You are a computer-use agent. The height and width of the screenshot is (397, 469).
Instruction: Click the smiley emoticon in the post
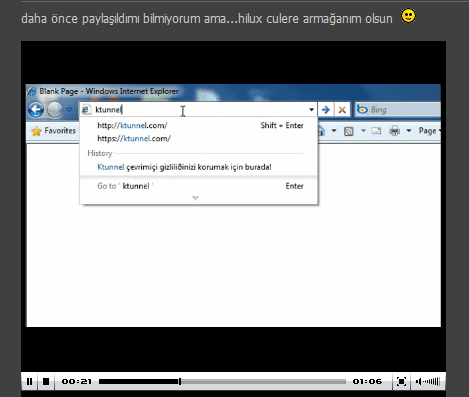408,16
